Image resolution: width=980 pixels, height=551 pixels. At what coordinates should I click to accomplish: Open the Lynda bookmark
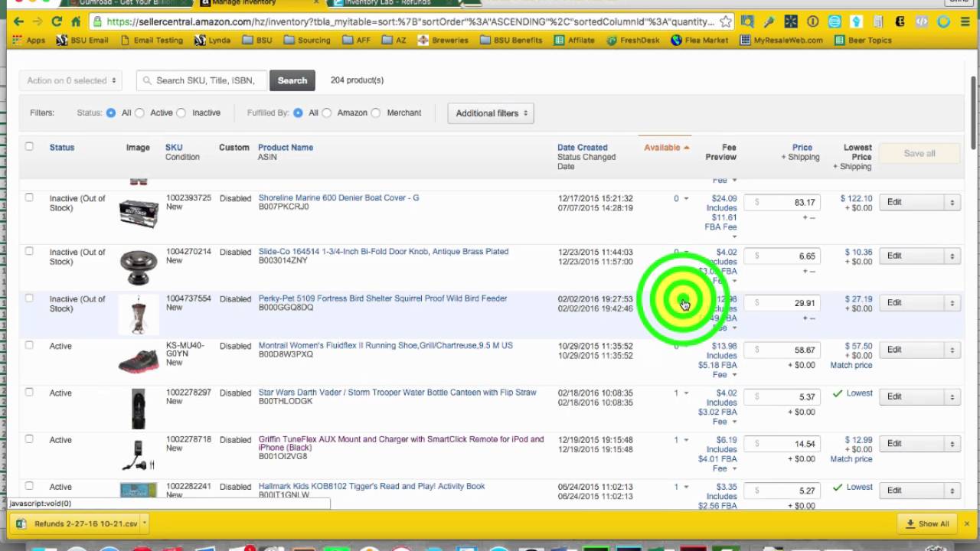(212, 40)
